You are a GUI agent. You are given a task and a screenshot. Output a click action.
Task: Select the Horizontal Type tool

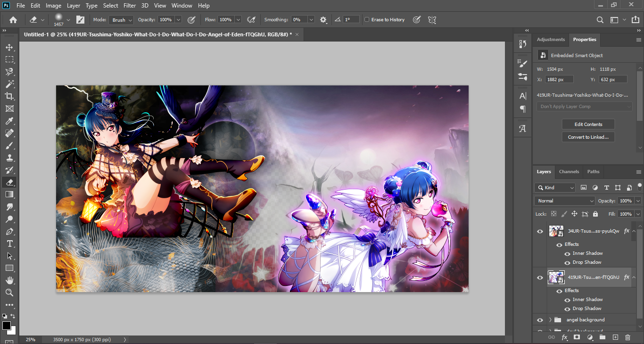[9, 243]
